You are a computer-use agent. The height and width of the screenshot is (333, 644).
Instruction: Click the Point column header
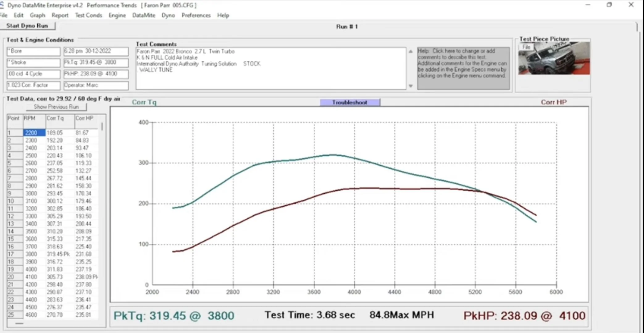click(x=15, y=121)
